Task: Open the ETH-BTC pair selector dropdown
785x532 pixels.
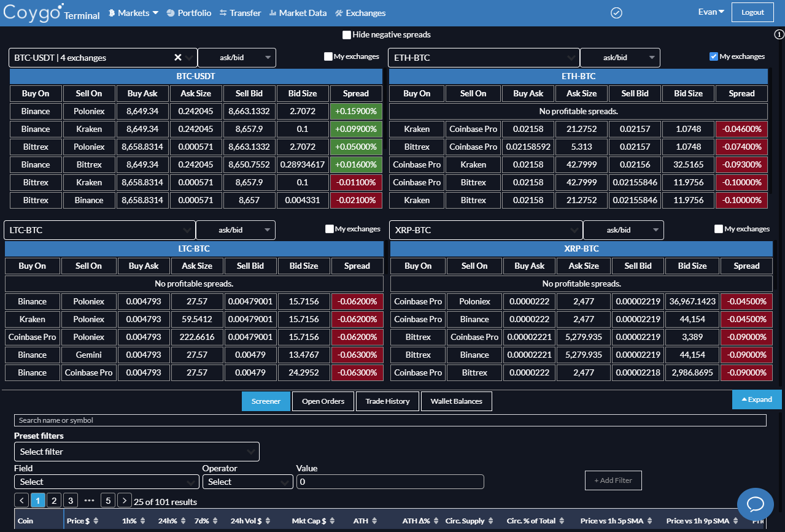Action: (x=484, y=58)
